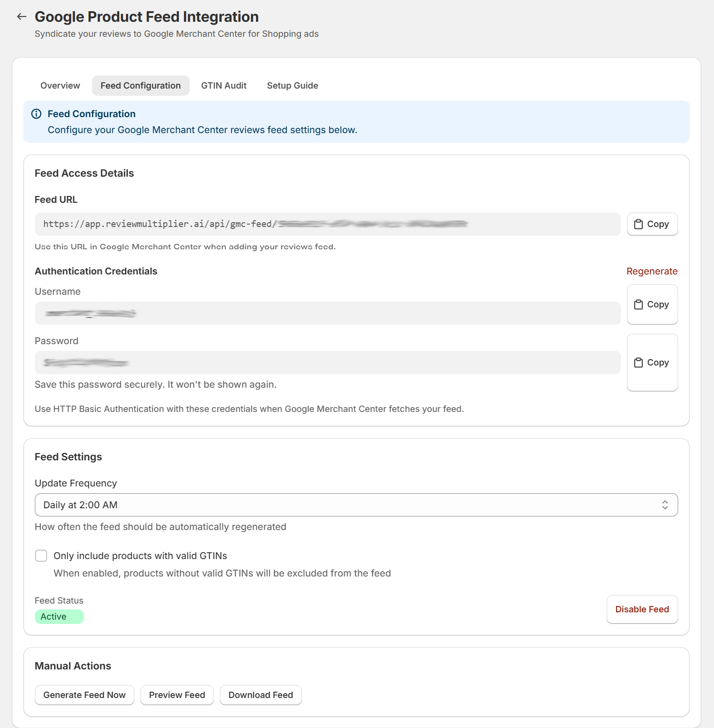Click inside the Feed URL field
Viewport: 714px width, 728px height.
[x=327, y=224]
